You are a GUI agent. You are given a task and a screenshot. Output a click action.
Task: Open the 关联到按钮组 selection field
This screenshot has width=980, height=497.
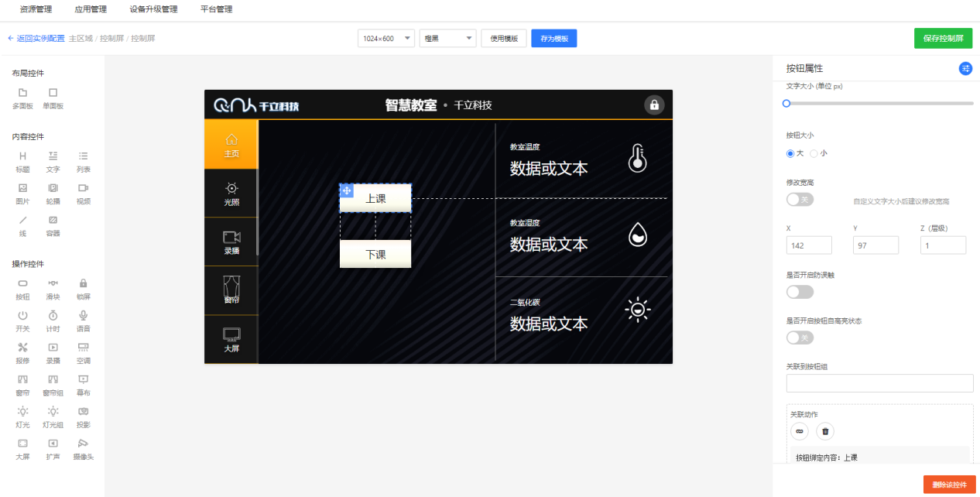(879, 383)
